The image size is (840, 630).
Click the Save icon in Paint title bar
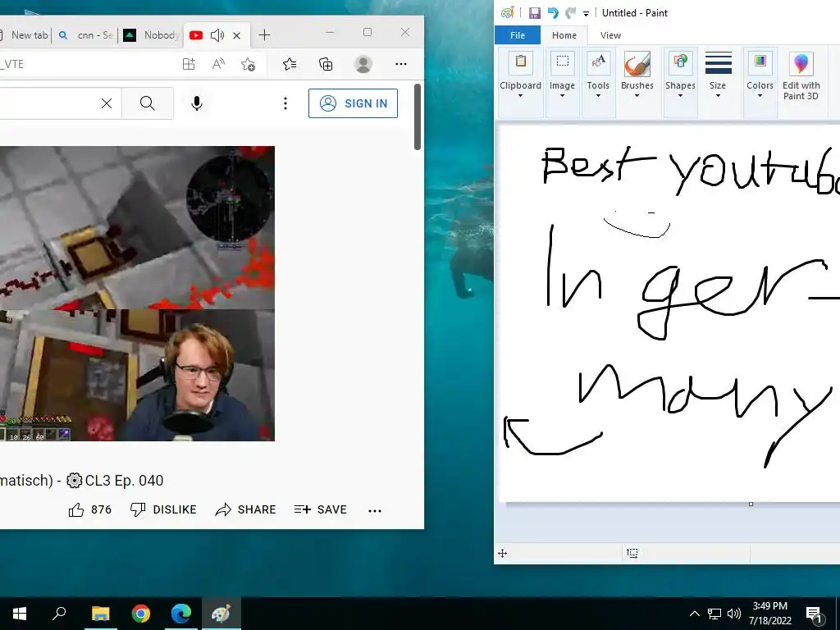pos(534,13)
